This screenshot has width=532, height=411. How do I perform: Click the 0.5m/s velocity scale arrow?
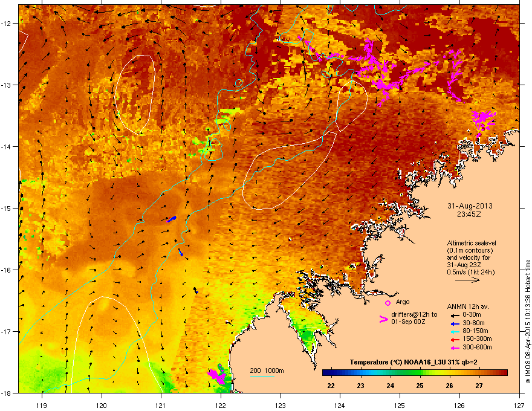[x=467, y=280]
